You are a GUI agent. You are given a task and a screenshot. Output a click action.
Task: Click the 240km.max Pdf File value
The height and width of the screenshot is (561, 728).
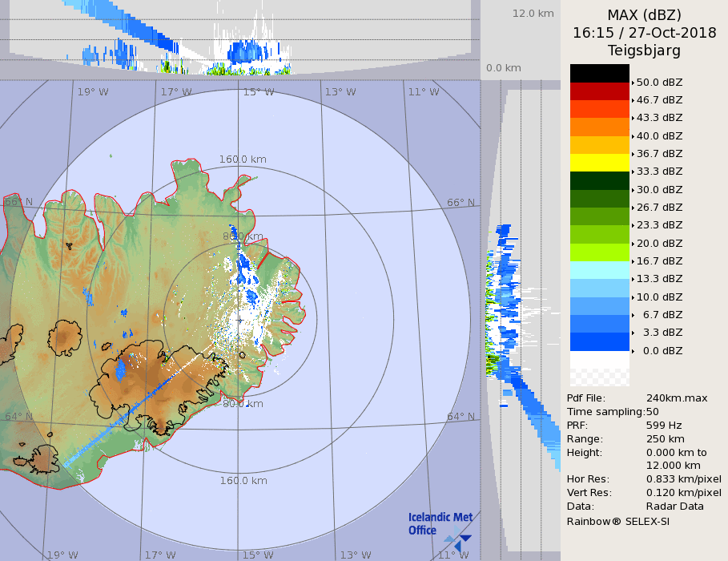(677, 398)
